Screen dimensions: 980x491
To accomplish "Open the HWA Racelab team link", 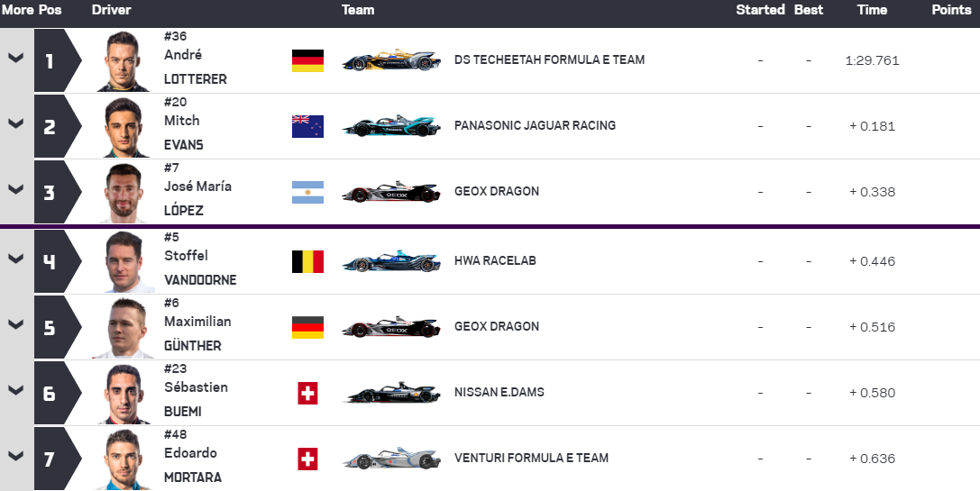I will point(495,260).
